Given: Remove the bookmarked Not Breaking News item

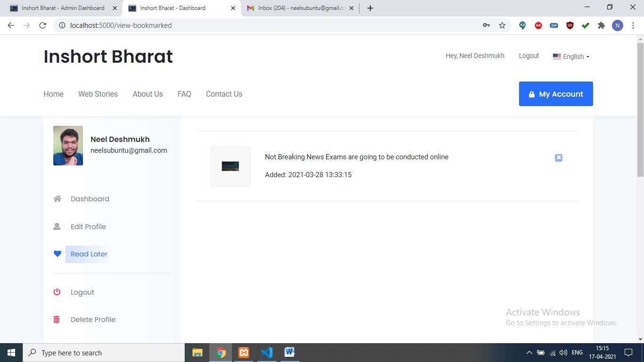Looking at the screenshot, I should pos(559,158).
